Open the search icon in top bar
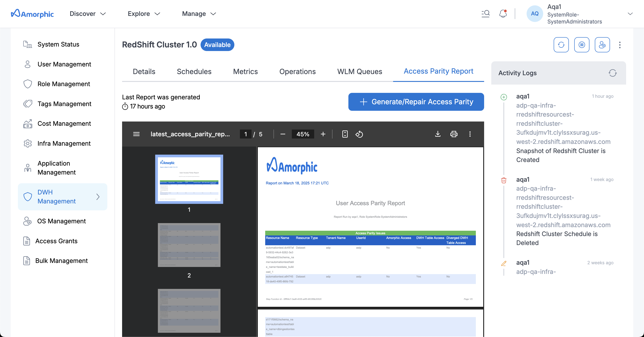The image size is (644, 337). pyautogui.click(x=485, y=14)
